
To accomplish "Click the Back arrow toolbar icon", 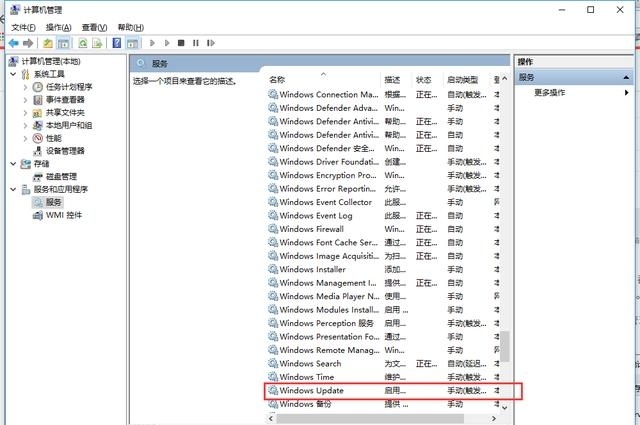I will [x=14, y=43].
